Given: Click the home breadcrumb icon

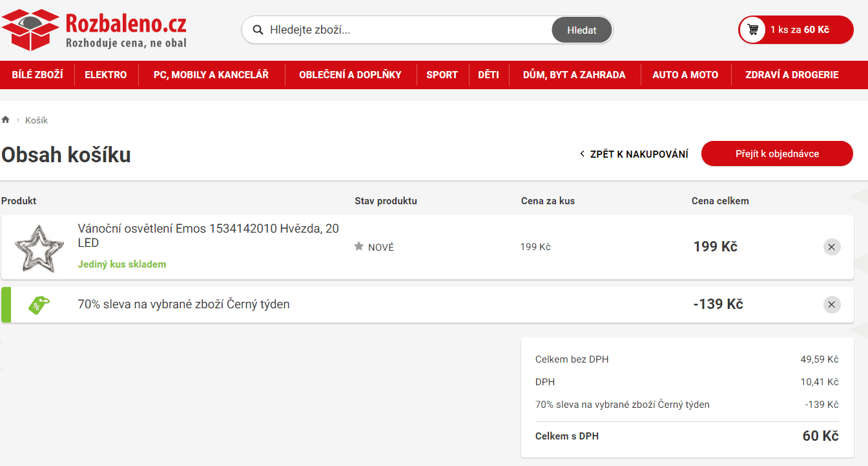Looking at the screenshot, I should coord(6,120).
